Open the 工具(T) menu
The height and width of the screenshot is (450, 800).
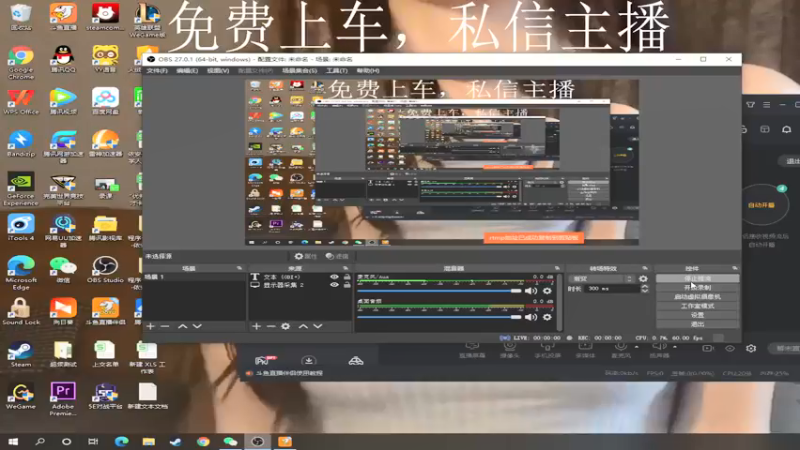click(337, 70)
